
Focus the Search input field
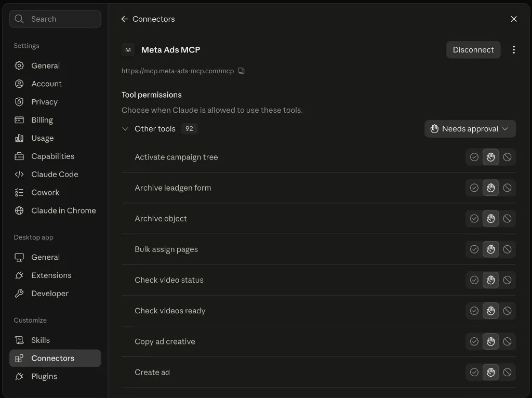pyautogui.click(x=55, y=19)
